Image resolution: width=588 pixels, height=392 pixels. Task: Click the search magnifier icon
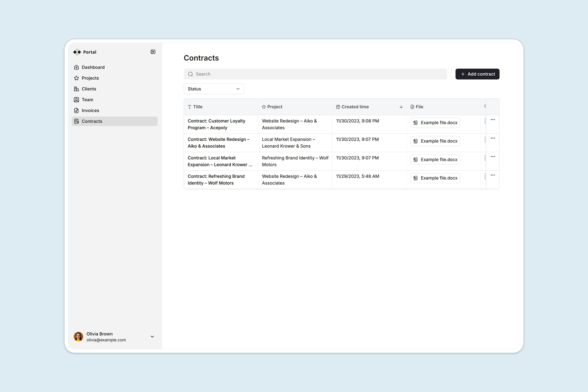(x=190, y=74)
